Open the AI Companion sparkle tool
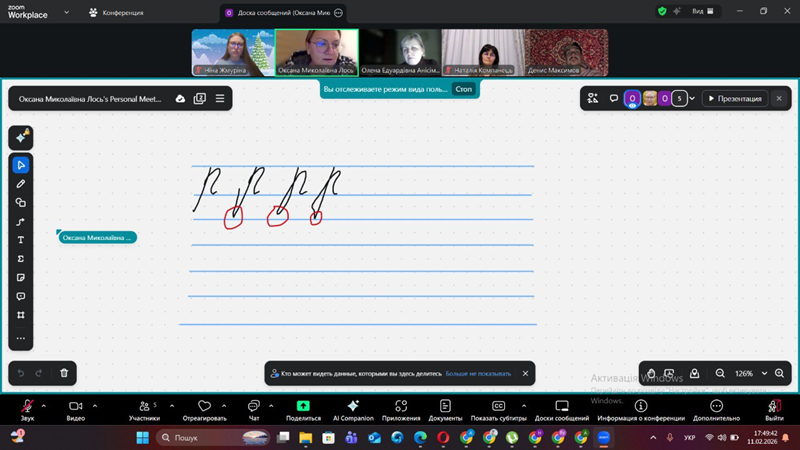The height and width of the screenshot is (450, 800). point(21,137)
